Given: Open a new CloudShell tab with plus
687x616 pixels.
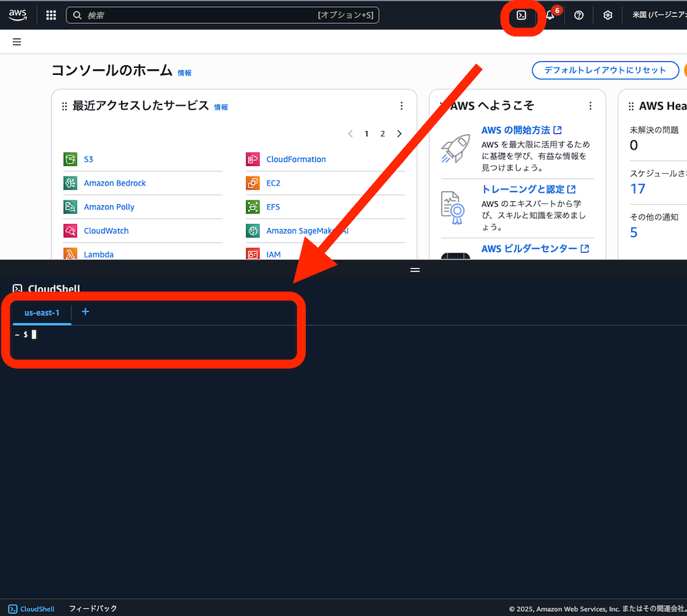Looking at the screenshot, I should (x=85, y=312).
